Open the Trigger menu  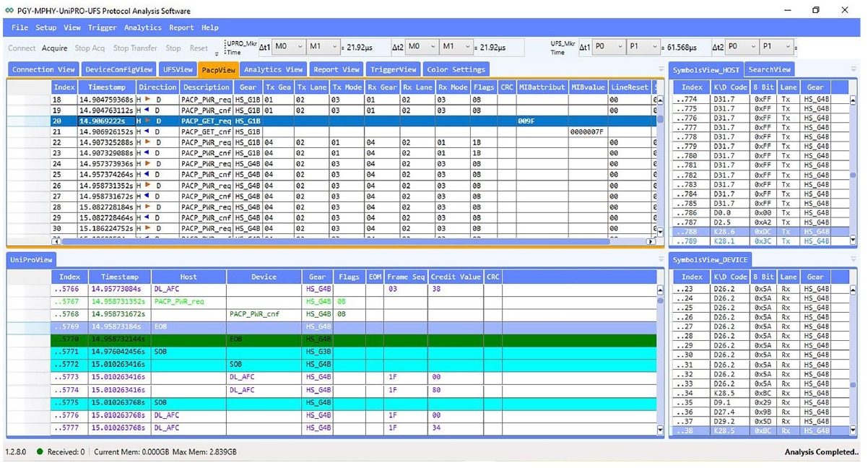click(x=102, y=27)
